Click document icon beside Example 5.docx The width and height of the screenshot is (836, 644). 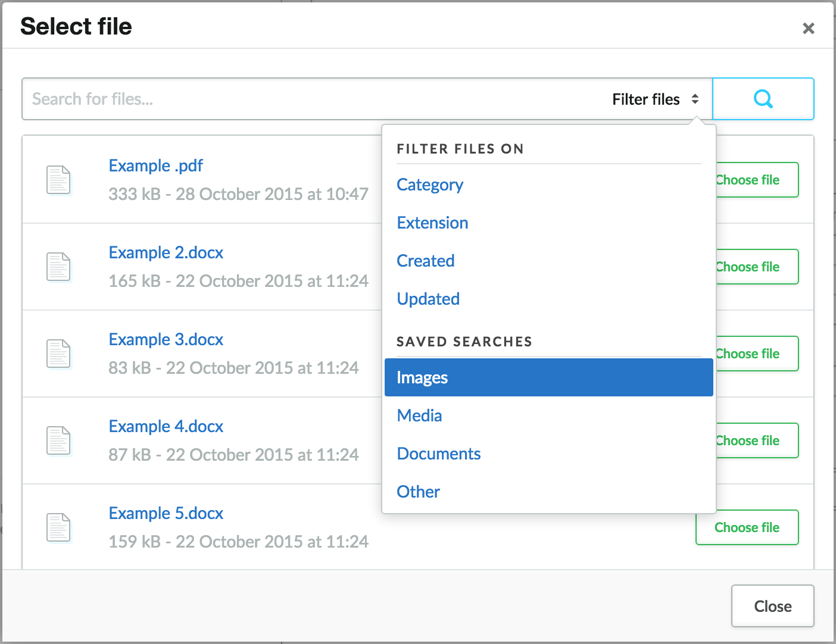(x=58, y=527)
